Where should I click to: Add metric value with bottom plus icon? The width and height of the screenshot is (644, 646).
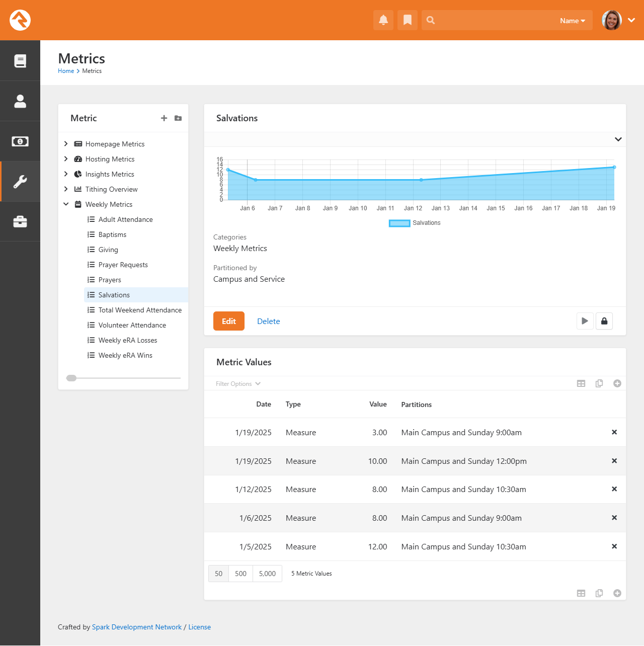tap(617, 593)
